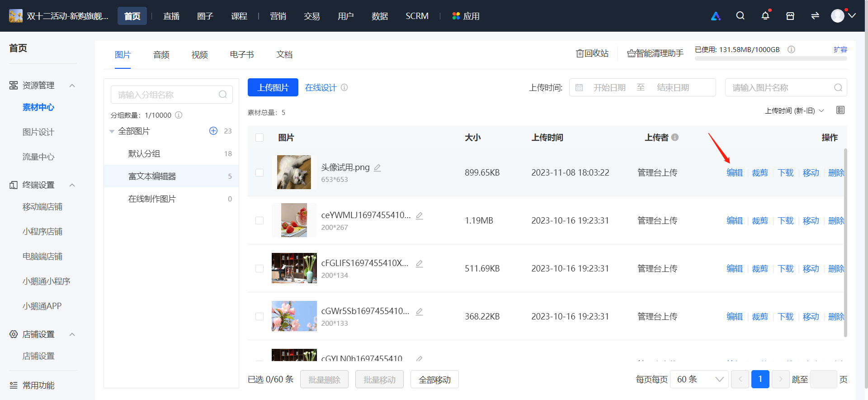
Task: Click the storage usage progress bar
Action: tap(771, 58)
